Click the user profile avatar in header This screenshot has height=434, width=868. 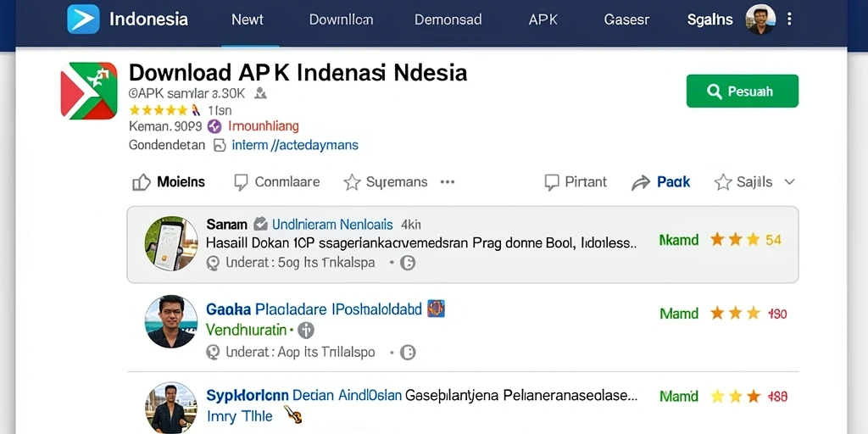pyautogui.click(x=760, y=19)
